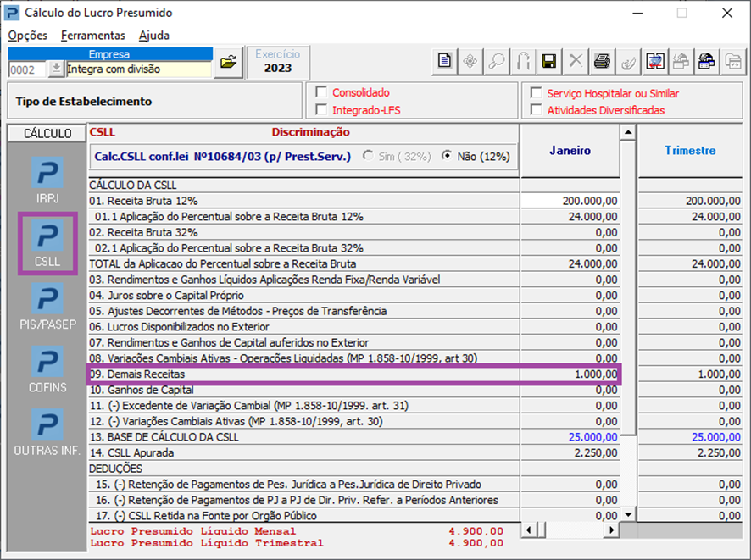The width and height of the screenshot is (751, 560).
Task: Click the Trimestre column header
Action: 690,150
